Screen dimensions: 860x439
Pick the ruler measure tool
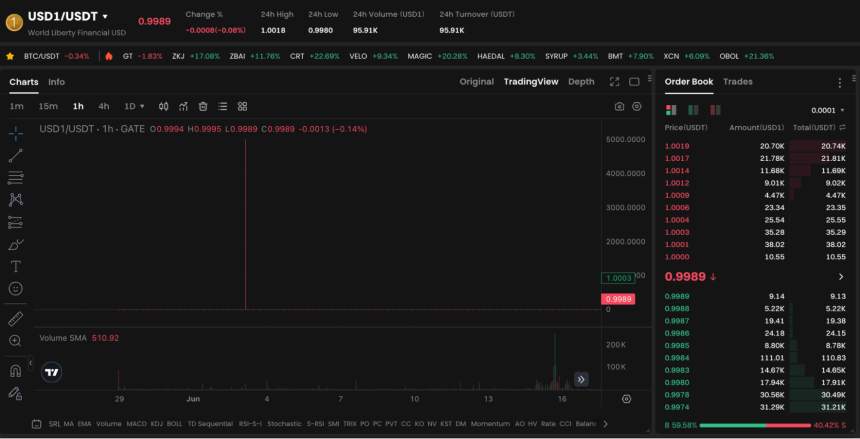[16, 318]
